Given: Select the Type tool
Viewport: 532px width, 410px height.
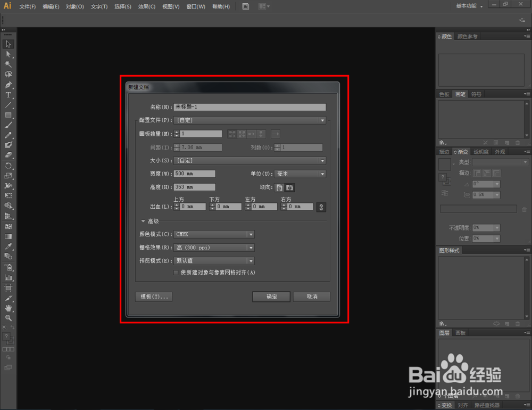Looking at the screenshot, I should (x=8, y=95).
